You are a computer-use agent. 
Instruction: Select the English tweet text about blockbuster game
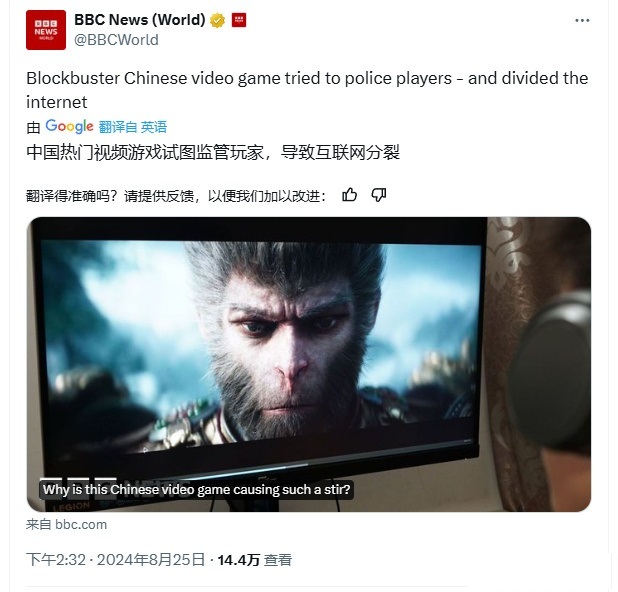(x=307, y=90)
